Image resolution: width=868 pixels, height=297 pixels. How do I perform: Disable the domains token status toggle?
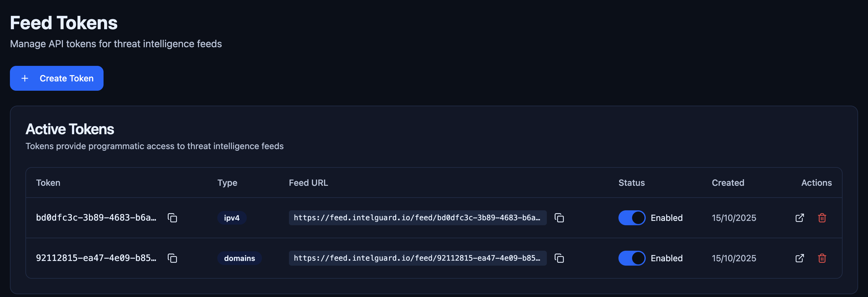(x=631, y=258)
